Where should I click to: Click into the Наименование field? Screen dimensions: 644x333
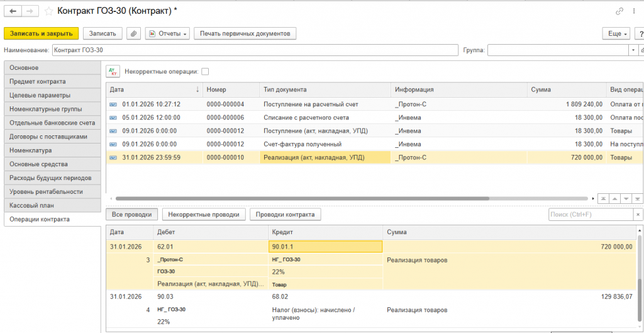(x=255, y=50)
